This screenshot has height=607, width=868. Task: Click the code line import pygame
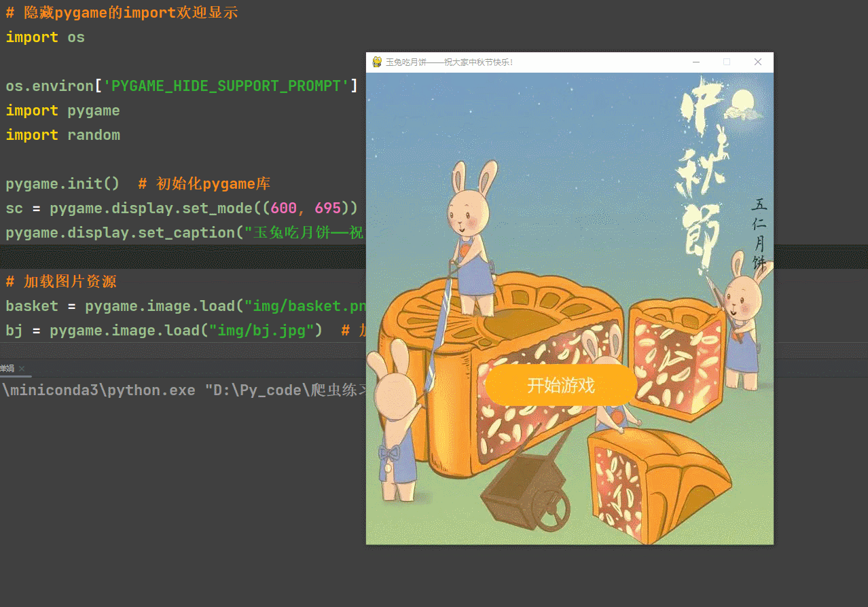click(x=63, y=111)
